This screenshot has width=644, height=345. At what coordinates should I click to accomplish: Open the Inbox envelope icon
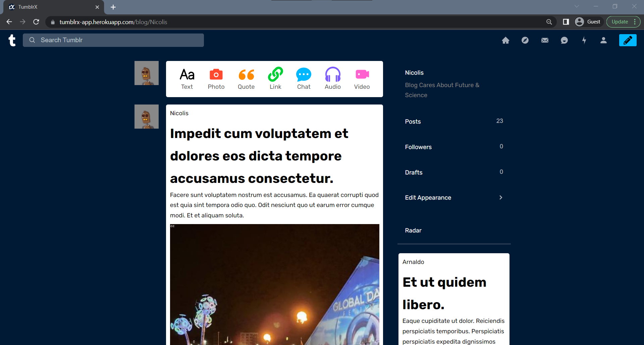point(545,40)
